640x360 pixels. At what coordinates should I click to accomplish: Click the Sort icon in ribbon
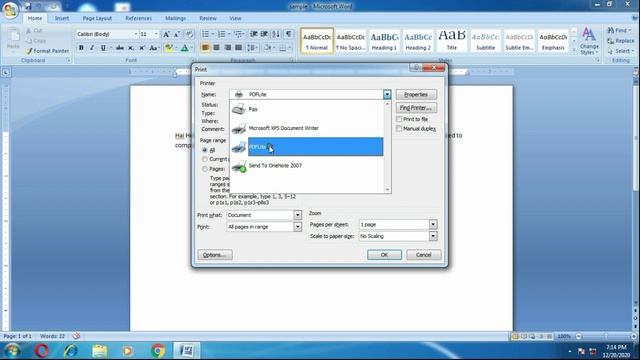point(276,34)
